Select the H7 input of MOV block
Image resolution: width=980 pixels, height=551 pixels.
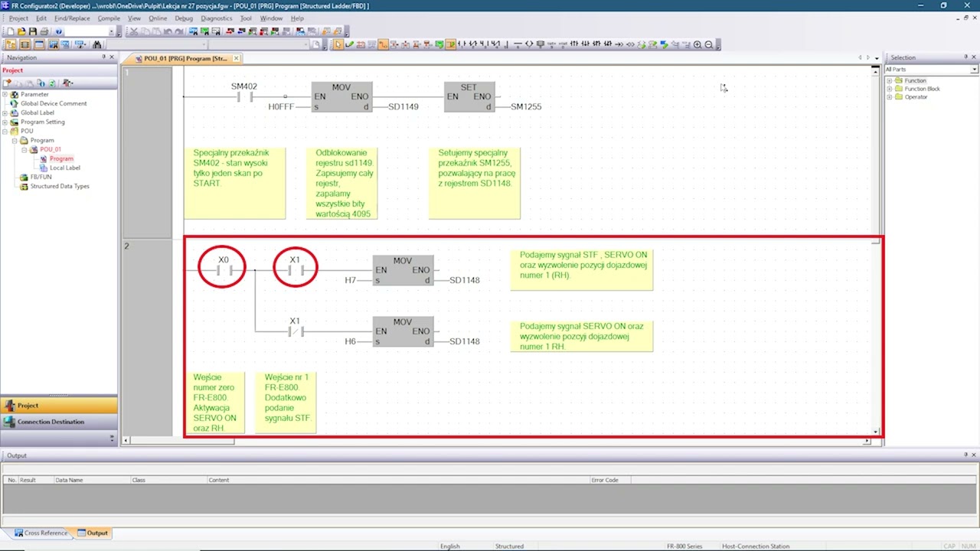(350, 280)
